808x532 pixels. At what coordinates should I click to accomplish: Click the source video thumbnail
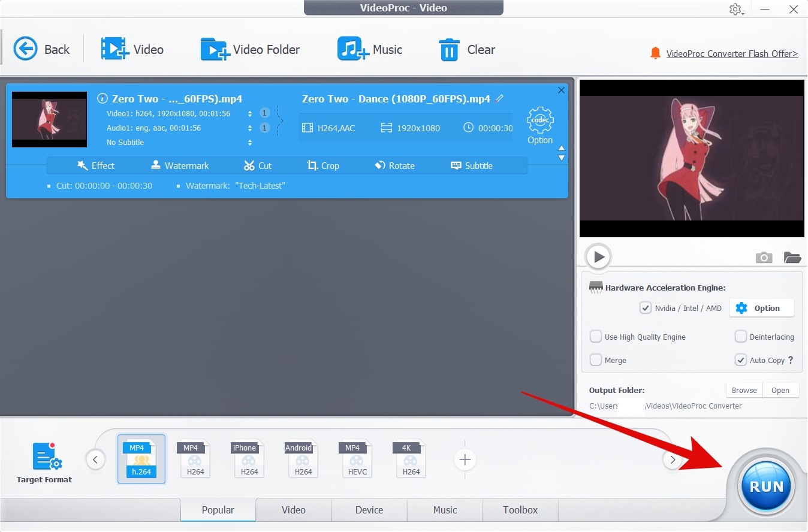point(49,120)
